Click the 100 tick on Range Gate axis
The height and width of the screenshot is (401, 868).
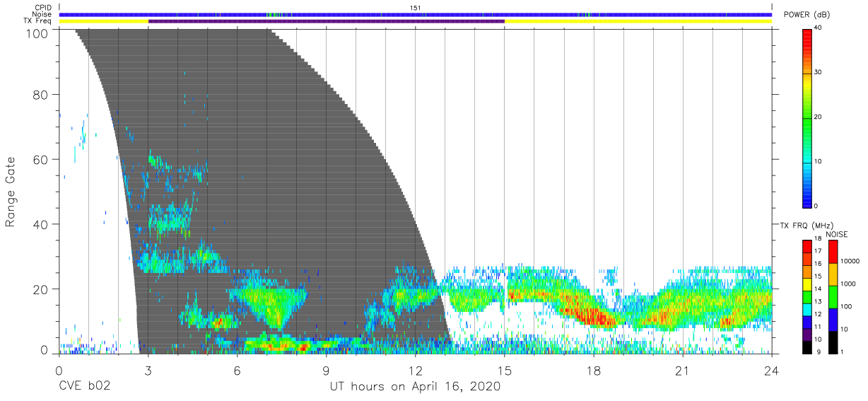pos(37,33)
